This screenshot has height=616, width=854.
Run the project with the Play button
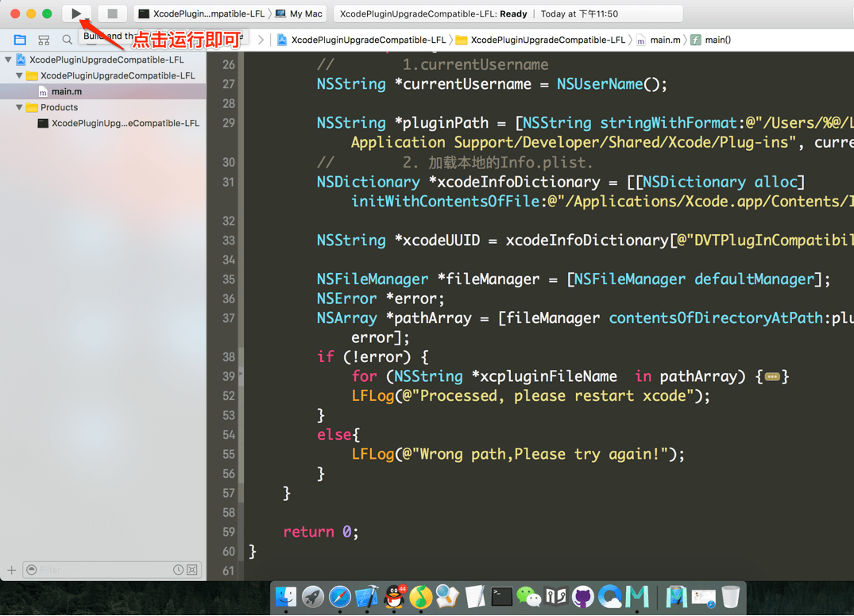76,13
